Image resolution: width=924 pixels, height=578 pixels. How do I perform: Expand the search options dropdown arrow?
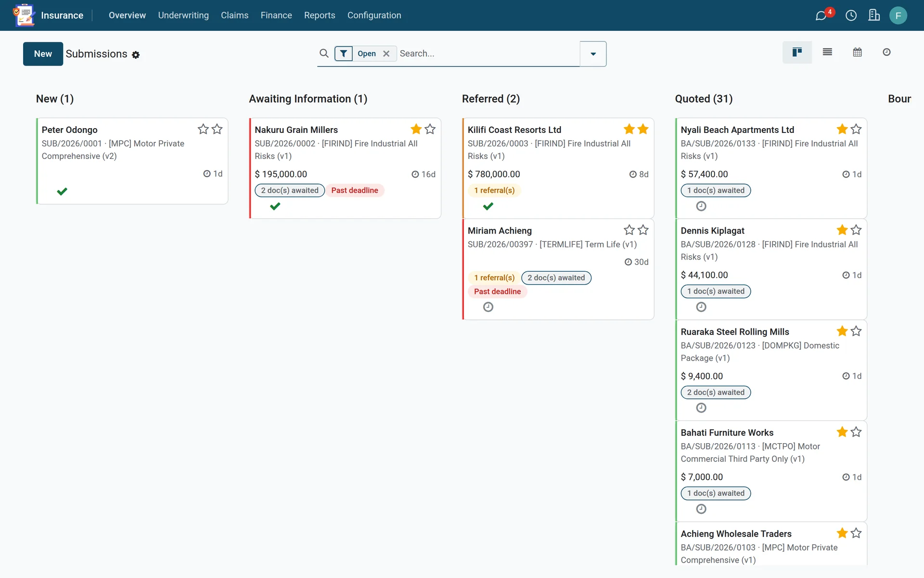point(593,54)
